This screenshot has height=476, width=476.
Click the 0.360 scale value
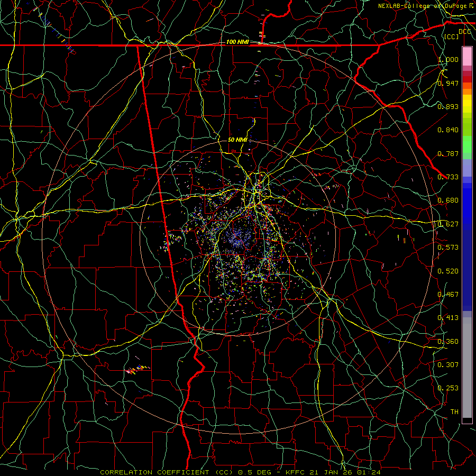(x=448, y=342)
